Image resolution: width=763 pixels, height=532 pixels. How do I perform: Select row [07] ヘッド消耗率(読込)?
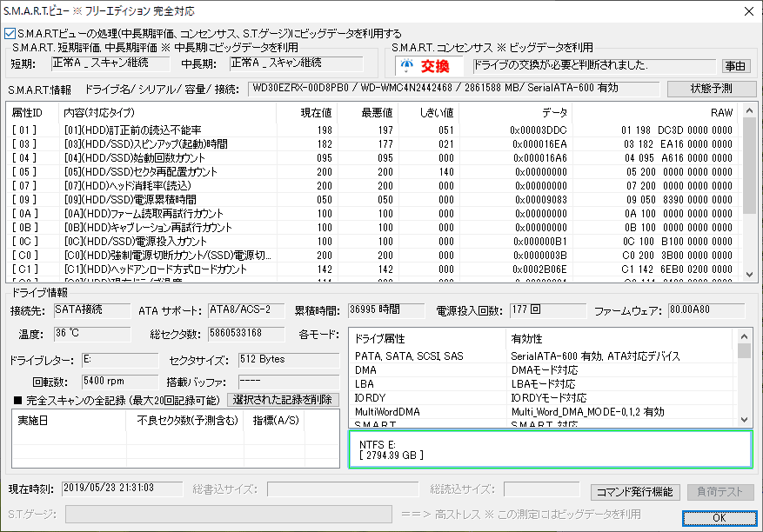point(372,186)
